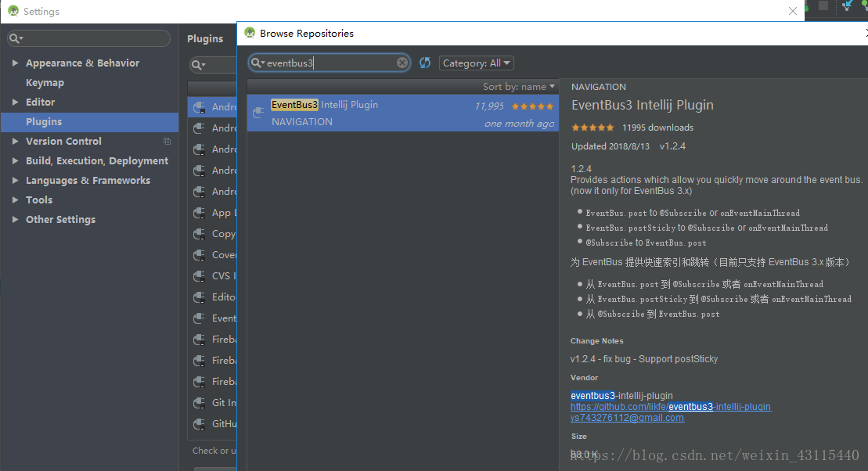Click the plugin icon next to App entry
The height and width of the screenshot is (471, 868).
click(x=200, y=213)
